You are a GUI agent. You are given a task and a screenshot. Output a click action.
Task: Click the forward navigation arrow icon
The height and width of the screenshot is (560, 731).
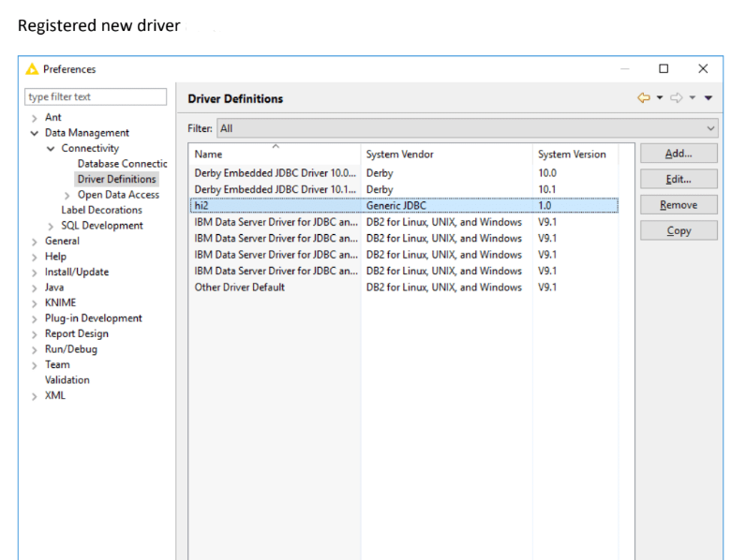pyautogui.click(x=678, y=98)
